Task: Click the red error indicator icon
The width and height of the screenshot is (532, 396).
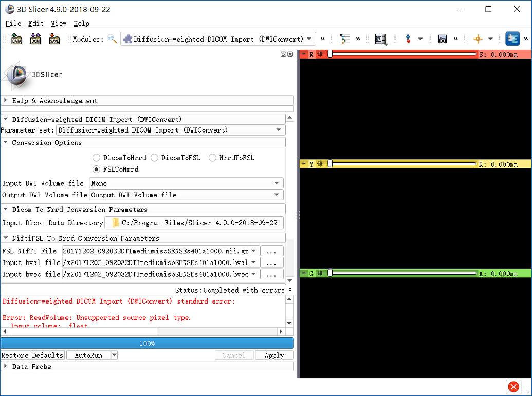Action: (x=513, y=387)
